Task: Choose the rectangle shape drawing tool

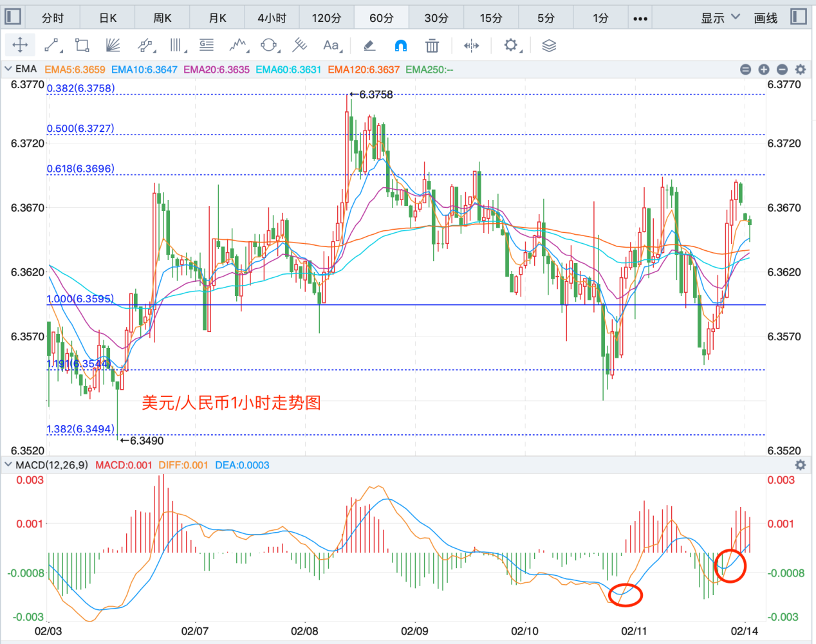Action: (82, 45)
